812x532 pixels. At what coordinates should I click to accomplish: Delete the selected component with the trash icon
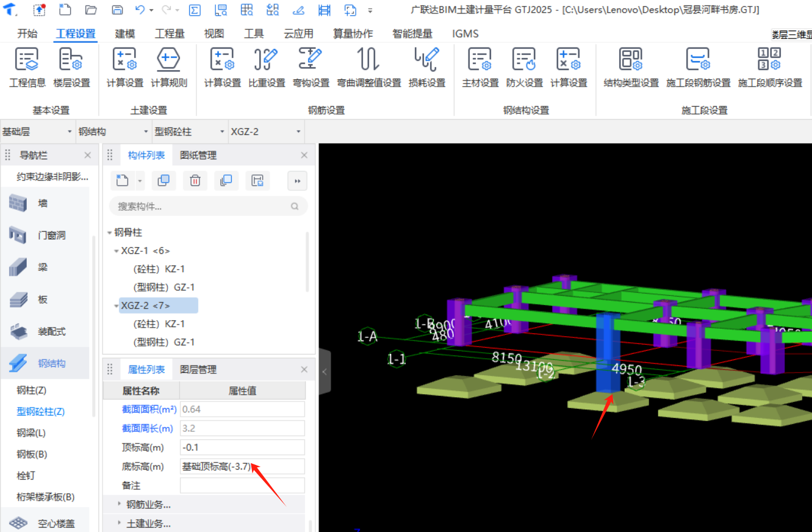195,181
